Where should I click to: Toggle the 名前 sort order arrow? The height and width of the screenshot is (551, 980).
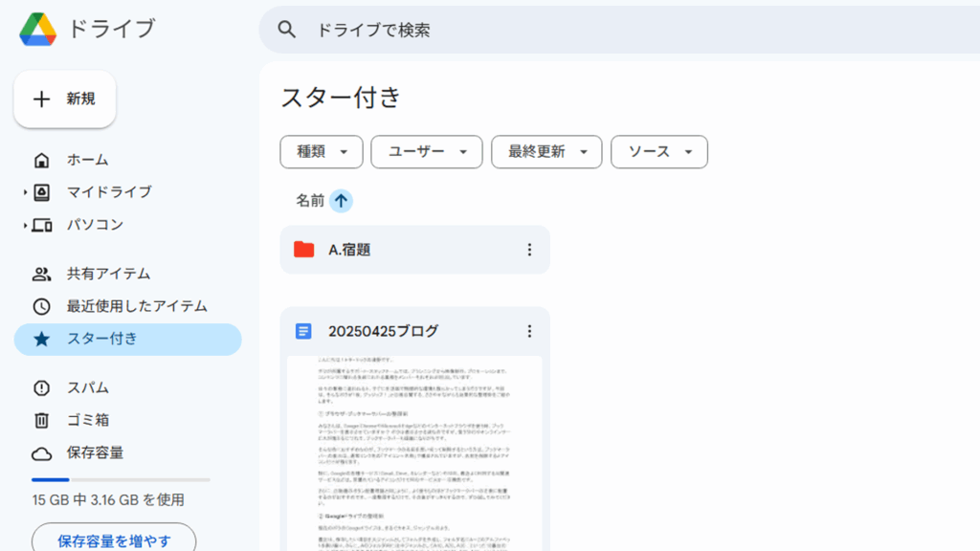tap(343, 201)
